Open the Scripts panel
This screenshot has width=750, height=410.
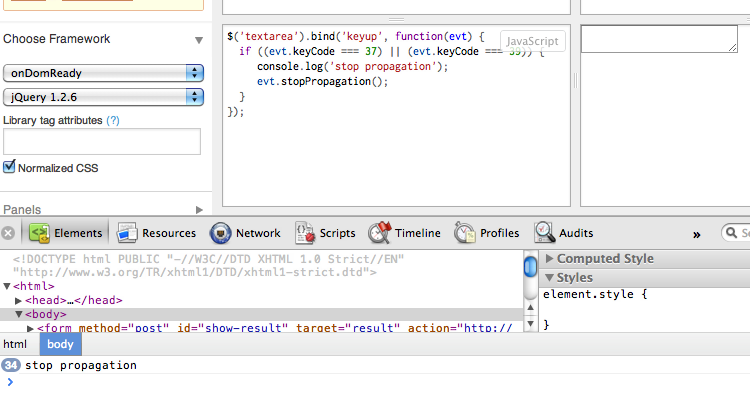(x=325, y=233)
